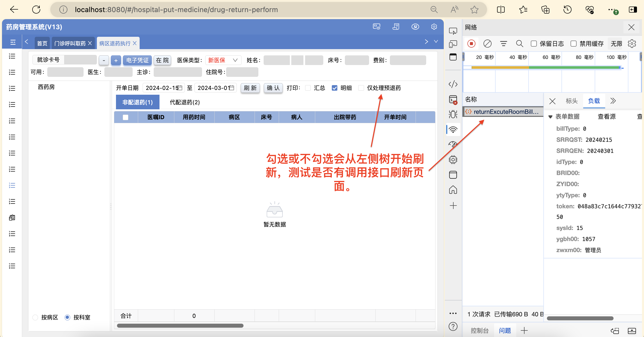The width and height of the screenshot is (644, 337).
Task: Expand the tab list chevron dropdown
Action: tap(436, 42)
